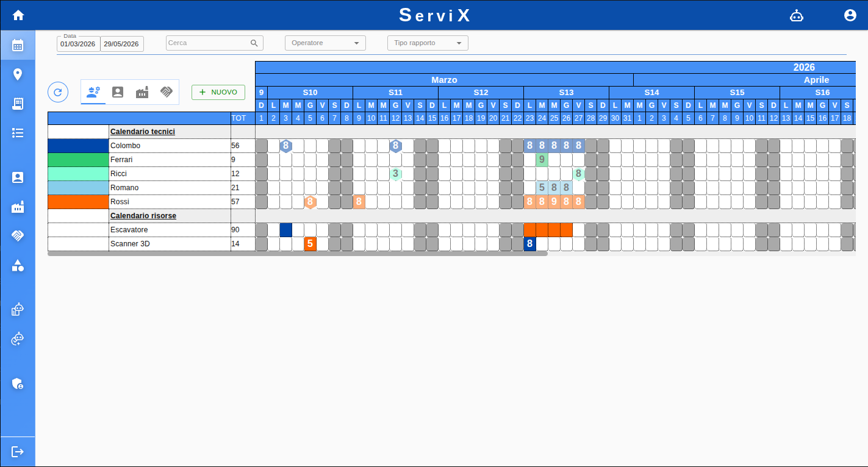The width and height of the screenshot is (868, 467).
Task: Open Rossi's 8-hour entry on March 5
Action: pos(310,202)
